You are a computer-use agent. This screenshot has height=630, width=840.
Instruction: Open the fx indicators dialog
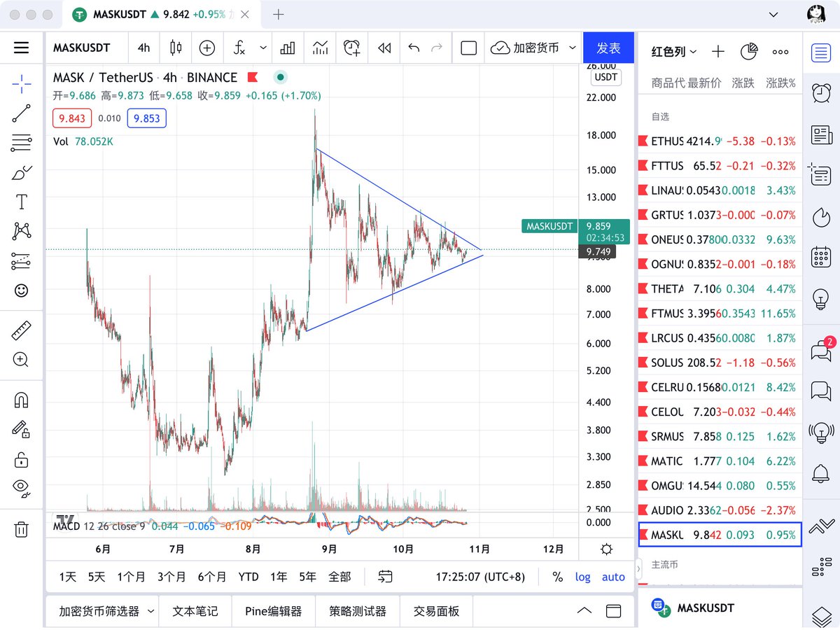[239, 48]
